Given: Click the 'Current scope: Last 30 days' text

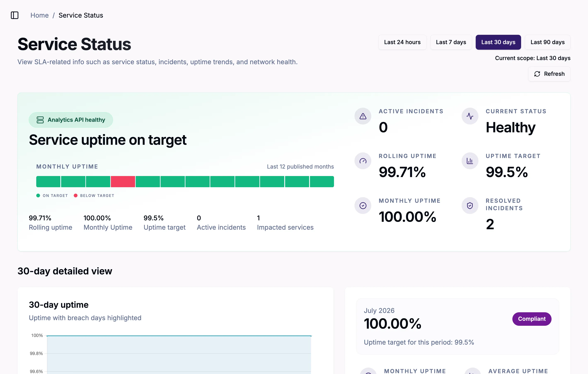Looking at the screenshot, I should click(532, 58).
